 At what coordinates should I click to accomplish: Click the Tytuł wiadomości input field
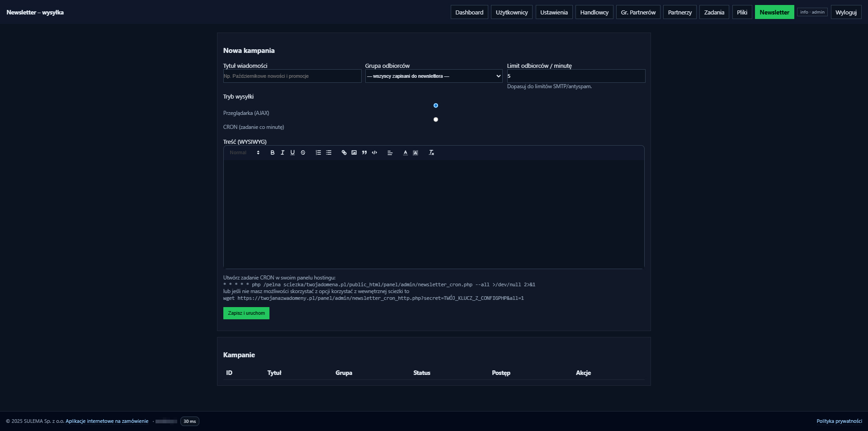[x=292, y=76]
